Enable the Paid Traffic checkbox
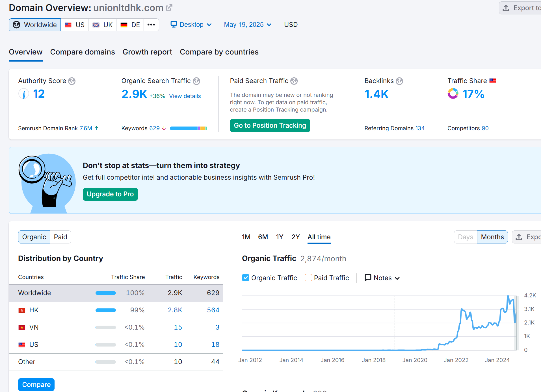Image resolution: width=541 pixels, height=392 pixels. [x=308, y=278]
